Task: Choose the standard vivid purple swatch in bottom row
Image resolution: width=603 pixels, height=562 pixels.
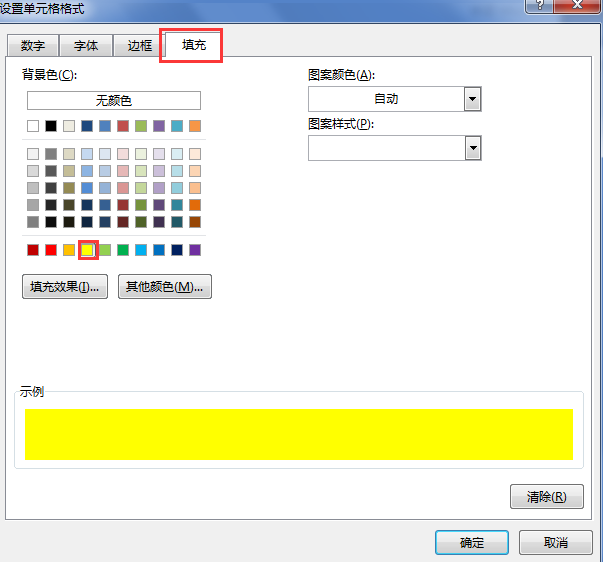Action: coord(195,250)
